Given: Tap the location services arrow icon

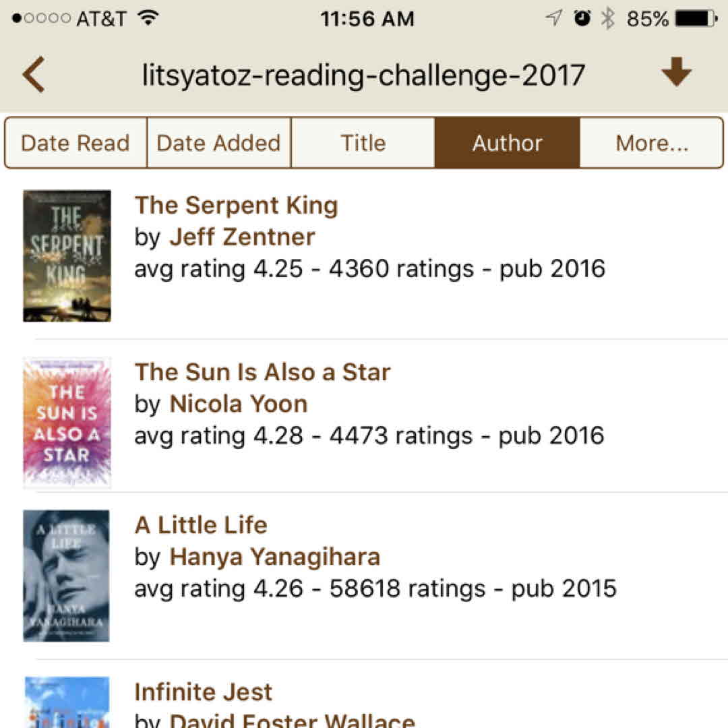Looking at the screenshot, I should (554, 19).
